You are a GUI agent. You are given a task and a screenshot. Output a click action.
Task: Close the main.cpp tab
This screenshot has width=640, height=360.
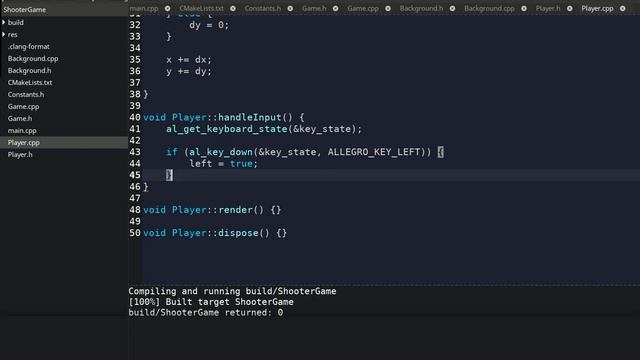(x=167, y=9)
